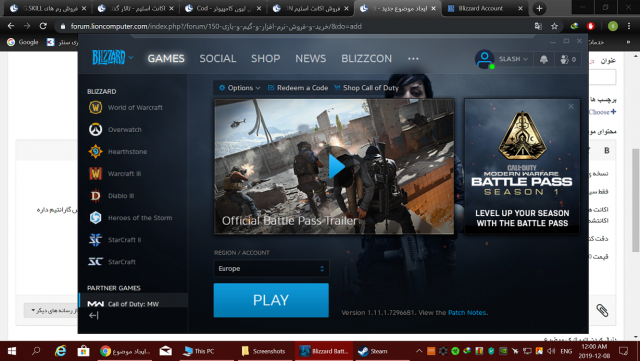Open Blizzard notifications bell
Viewport: 640px width, 361px height.
click(x=544, y=59)
